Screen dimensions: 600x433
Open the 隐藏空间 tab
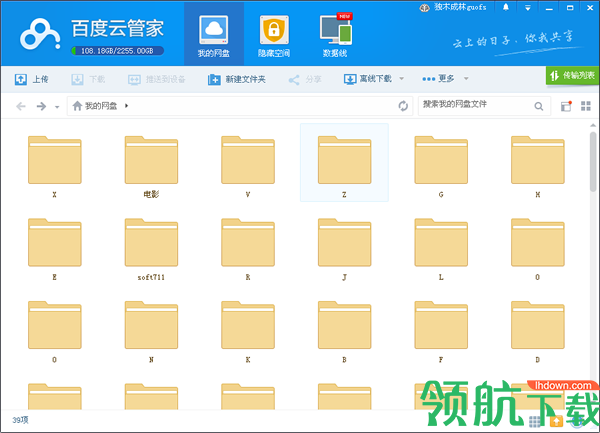(x=274, y=36)
